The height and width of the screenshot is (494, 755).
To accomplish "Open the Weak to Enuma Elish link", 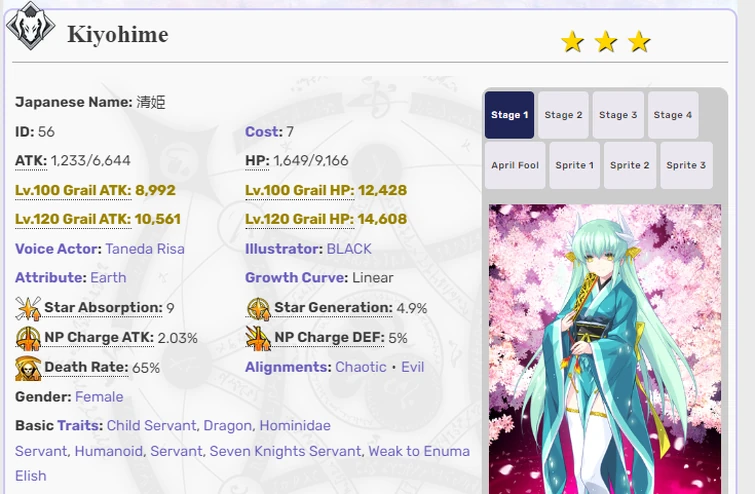I will tap(419, 451).
